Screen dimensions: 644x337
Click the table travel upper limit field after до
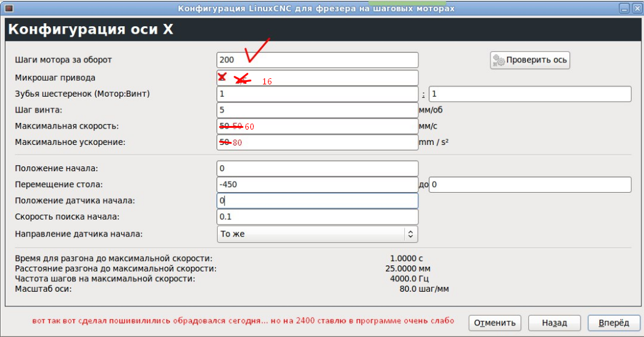click(x=530, y=185)
